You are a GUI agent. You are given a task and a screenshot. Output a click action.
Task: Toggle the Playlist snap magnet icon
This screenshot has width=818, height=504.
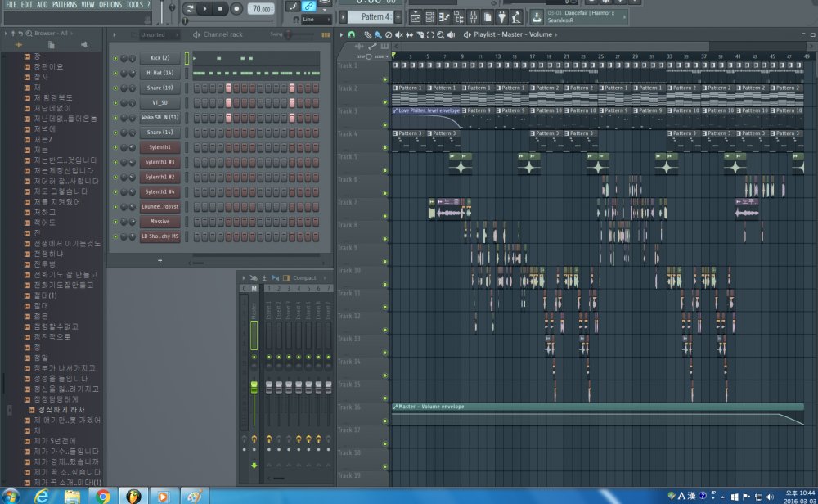tap(352, 35)
